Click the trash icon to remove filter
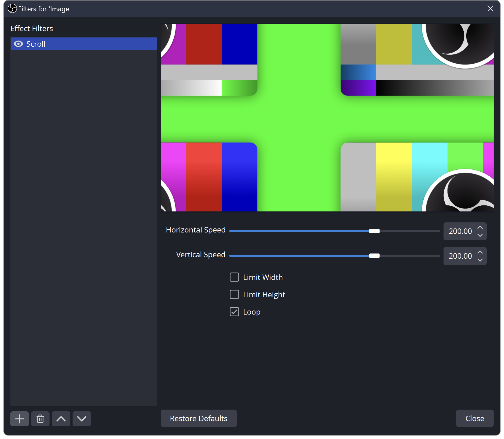This screenshot has width=504, height=439. [x=40, y=419]
